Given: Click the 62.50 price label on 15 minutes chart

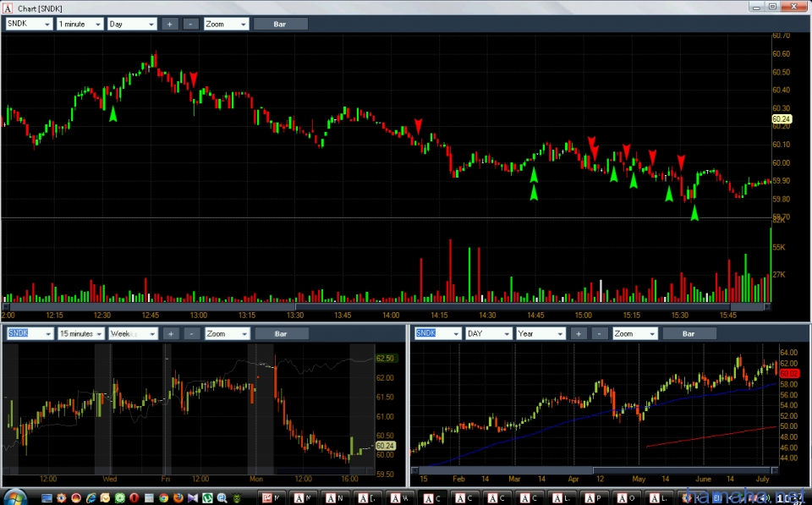Looking at the screenshot, I should pyautogui.click(x=385, y=359).
